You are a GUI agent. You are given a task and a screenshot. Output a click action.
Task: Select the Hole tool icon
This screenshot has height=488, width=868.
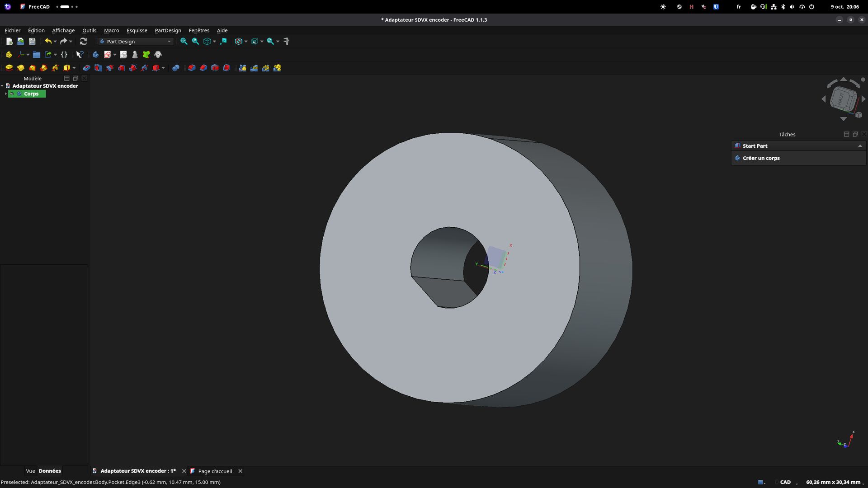(98, 68)
